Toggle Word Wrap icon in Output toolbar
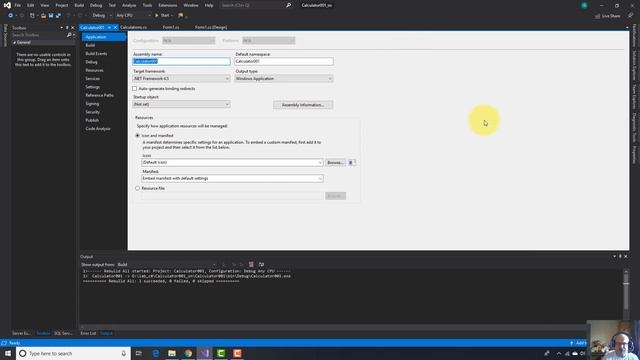This screenshot has width=640, height=360. pos(261,264)
